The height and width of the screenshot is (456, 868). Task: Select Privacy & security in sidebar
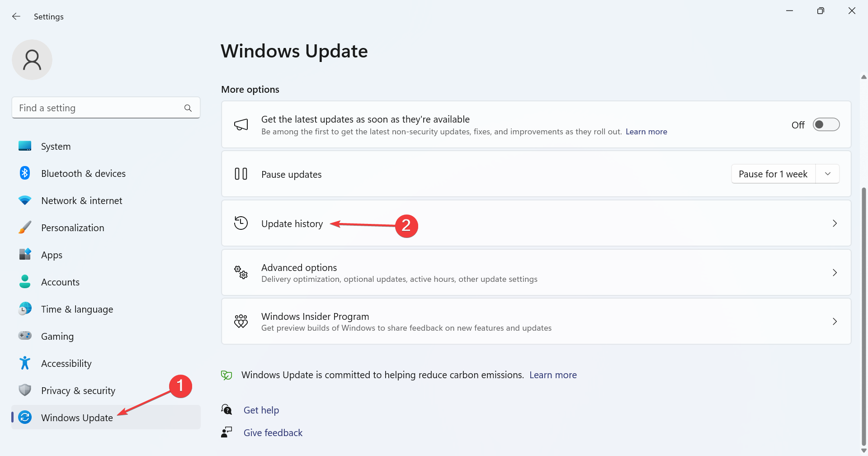pyautogui.click(x=78, y=390)
